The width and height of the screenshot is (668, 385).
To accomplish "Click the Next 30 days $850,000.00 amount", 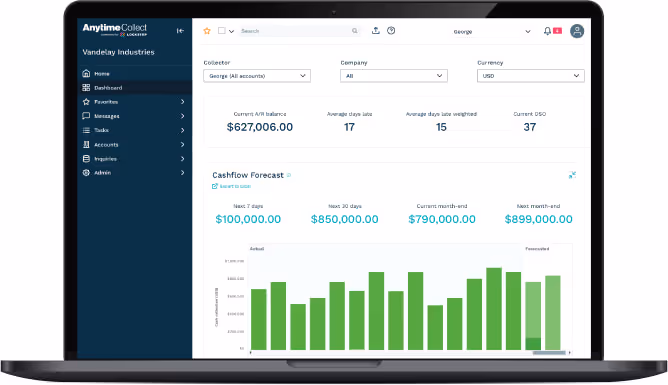I will [x=345, y=219].
